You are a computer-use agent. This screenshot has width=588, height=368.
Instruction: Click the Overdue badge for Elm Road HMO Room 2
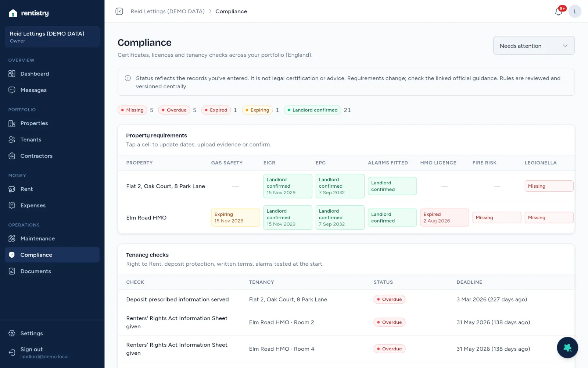(x=389, y=322)
